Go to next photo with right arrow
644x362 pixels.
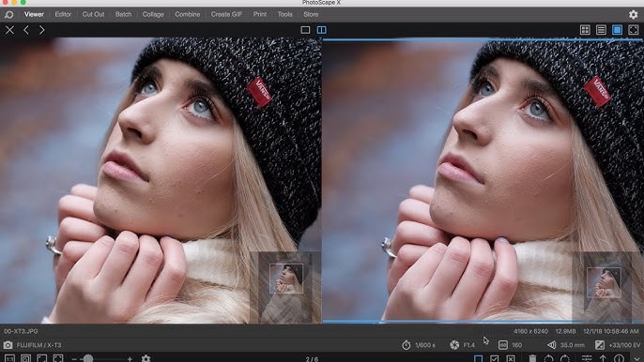point(42,30)
